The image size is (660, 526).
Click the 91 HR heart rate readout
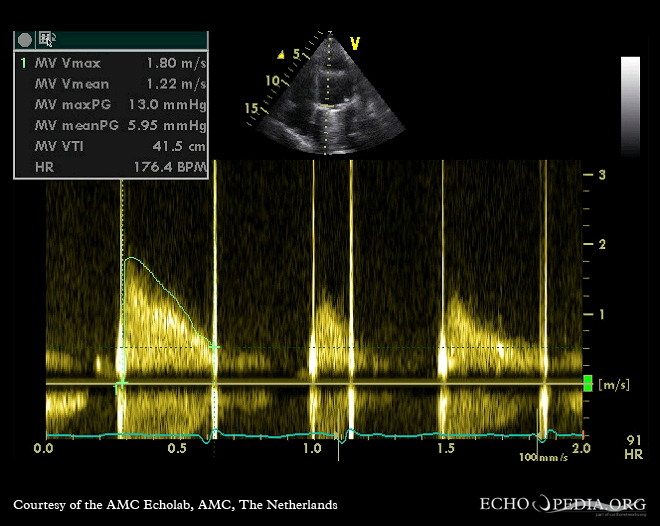coord(633,447)
